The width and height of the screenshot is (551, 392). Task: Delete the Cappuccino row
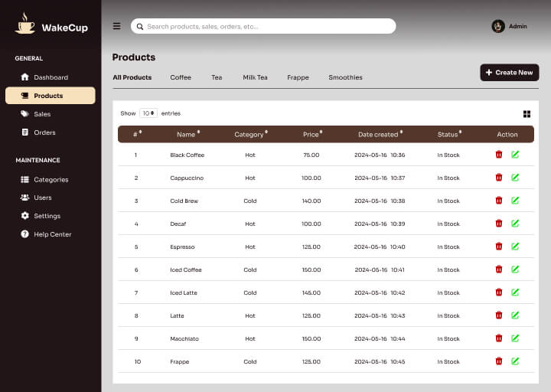(499, 177)
